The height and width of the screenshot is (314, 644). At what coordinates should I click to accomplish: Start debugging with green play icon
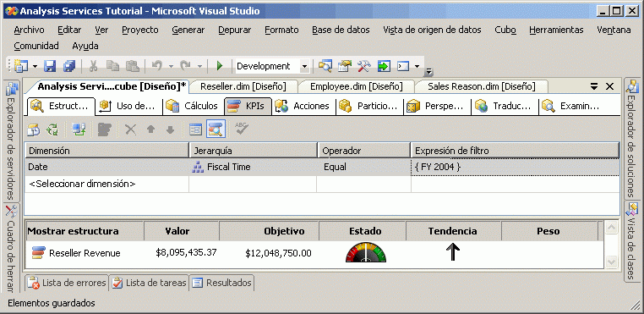(x=220, y=66)
